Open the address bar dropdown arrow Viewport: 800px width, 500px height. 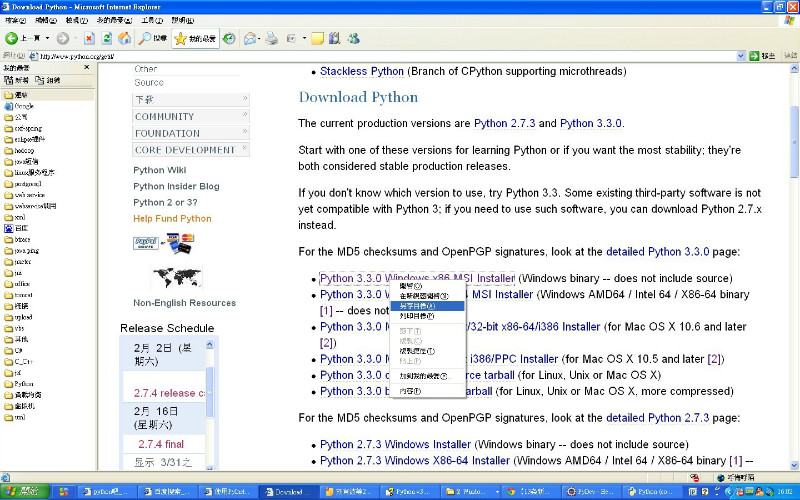click(x=741, y=56)
